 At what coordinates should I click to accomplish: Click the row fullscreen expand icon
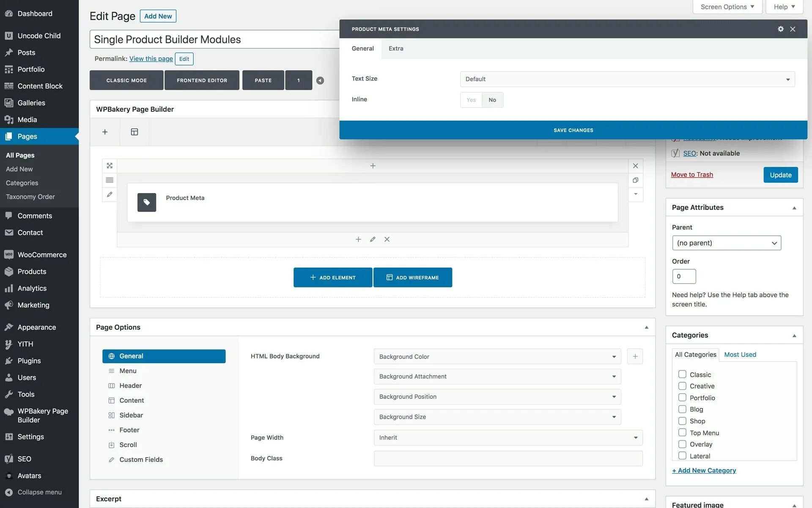(x=110, y=166)
